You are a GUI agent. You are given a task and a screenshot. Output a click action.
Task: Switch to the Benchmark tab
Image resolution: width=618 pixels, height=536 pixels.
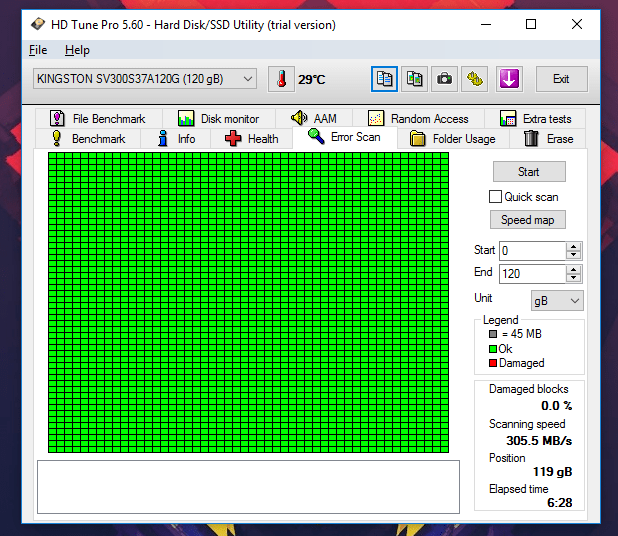[x=88, y=139]
